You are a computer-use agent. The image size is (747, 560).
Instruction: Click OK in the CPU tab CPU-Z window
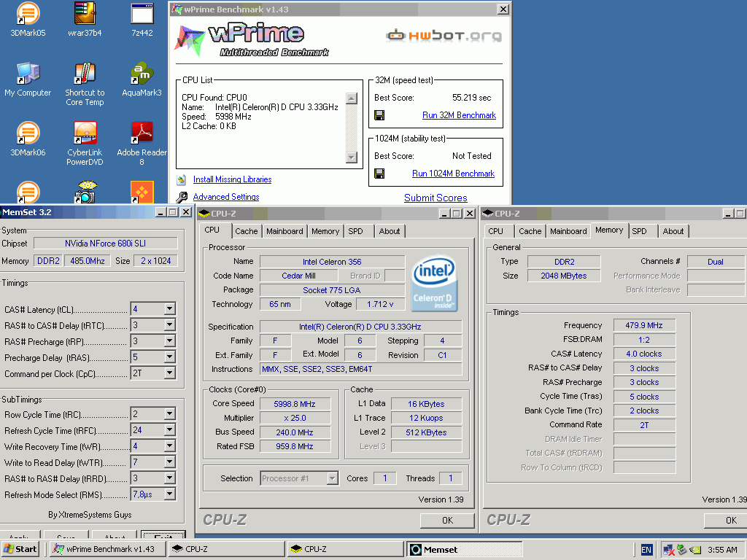point(447,521)
